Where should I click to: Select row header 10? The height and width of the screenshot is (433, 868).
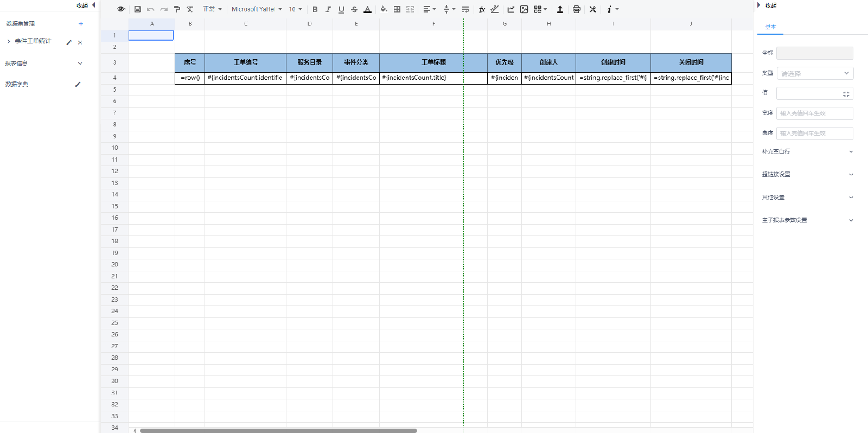tap(114, 148)
